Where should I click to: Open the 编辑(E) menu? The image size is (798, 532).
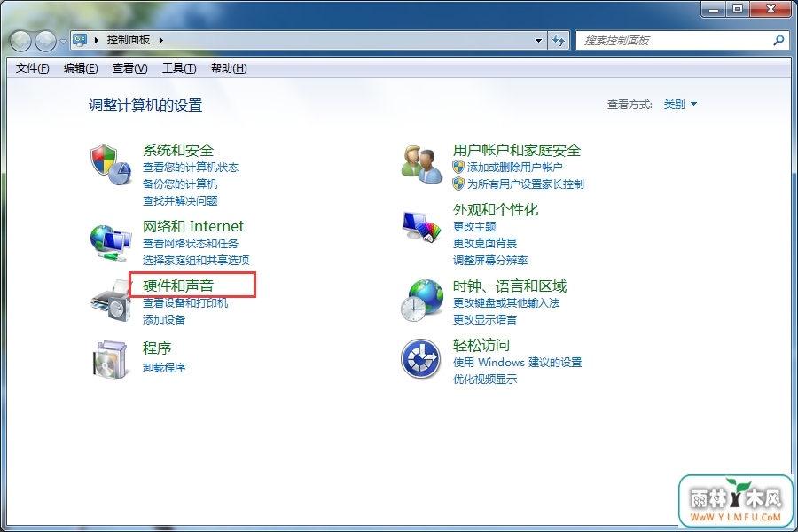81,68
